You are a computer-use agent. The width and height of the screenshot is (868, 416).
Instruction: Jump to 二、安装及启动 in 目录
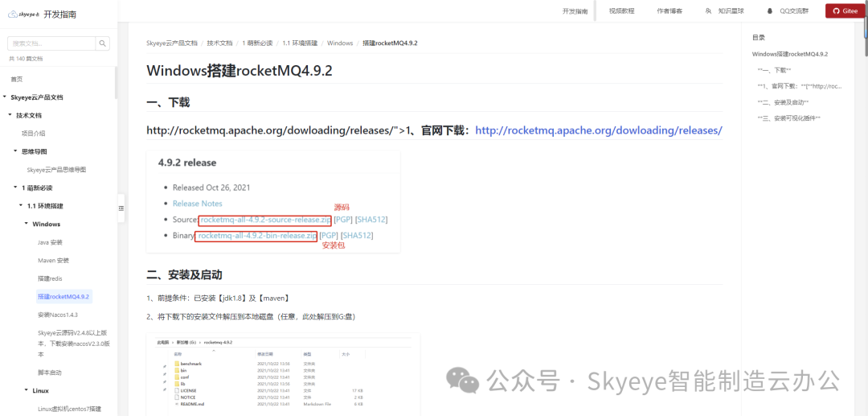[783, 102]
